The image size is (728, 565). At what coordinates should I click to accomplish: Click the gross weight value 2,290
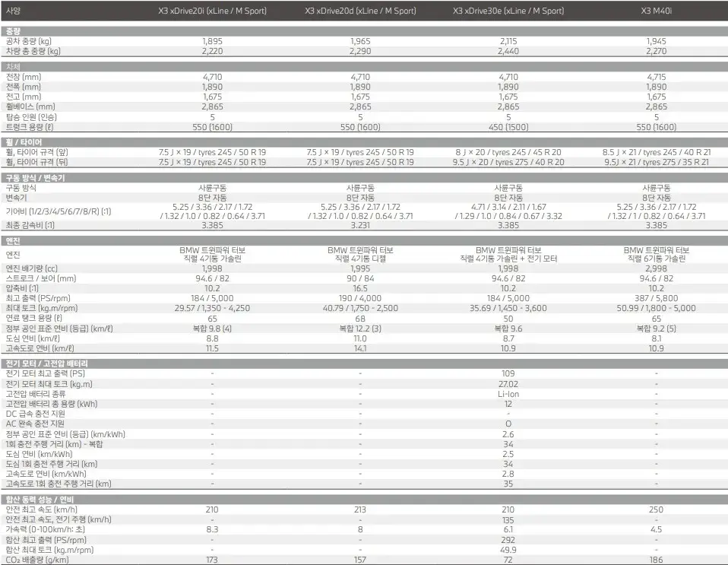click(360, 51)
